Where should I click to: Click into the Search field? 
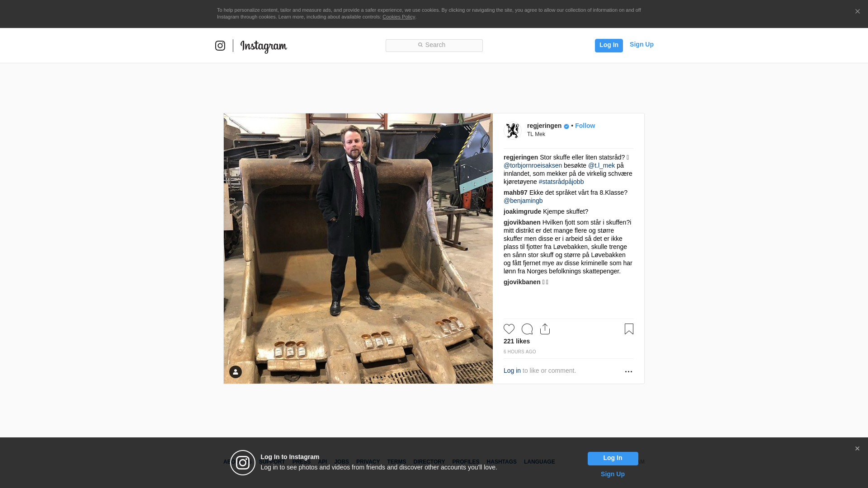(434, 46)
